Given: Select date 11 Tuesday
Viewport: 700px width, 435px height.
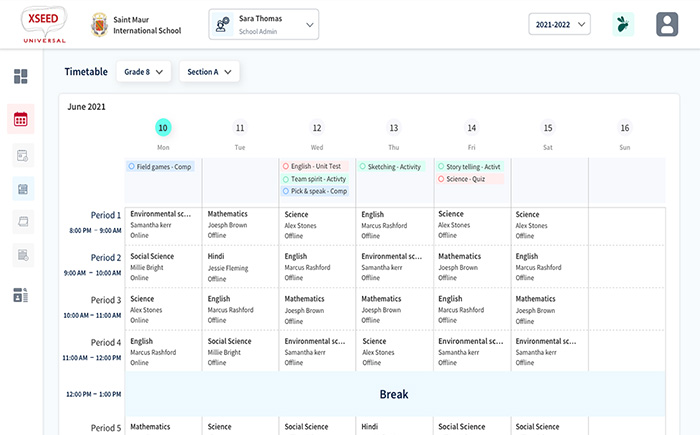Looking at the screenshot, I should (240, 128).
